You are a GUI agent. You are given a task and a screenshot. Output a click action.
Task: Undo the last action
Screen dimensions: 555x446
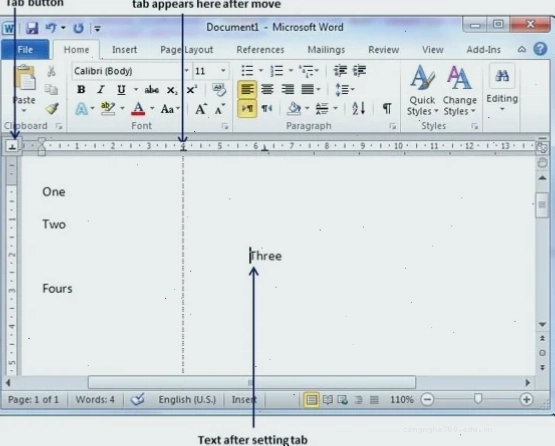[x=51, y=28]
